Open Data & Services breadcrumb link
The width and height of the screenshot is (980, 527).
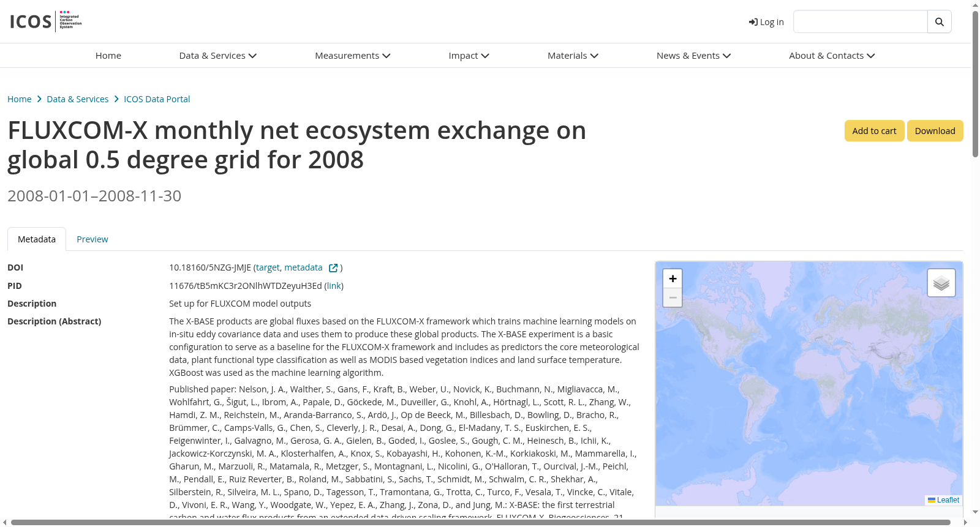click(x=78, y=99)
